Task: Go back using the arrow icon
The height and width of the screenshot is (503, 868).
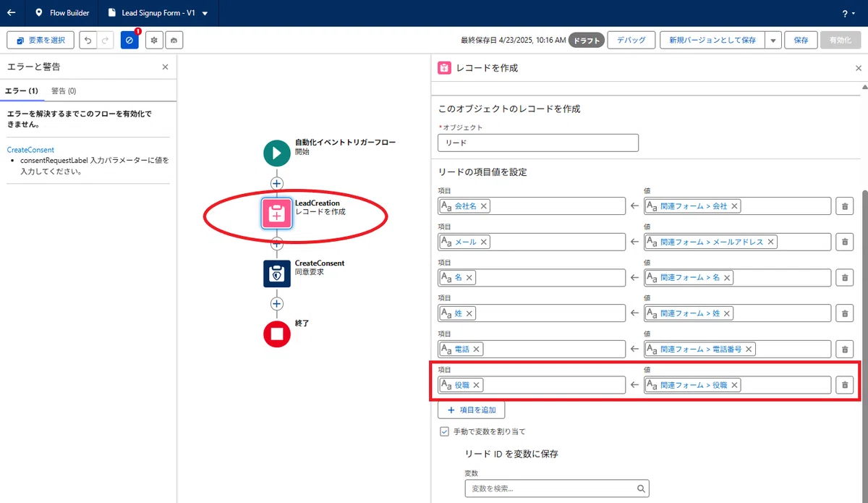Action: 12,13
